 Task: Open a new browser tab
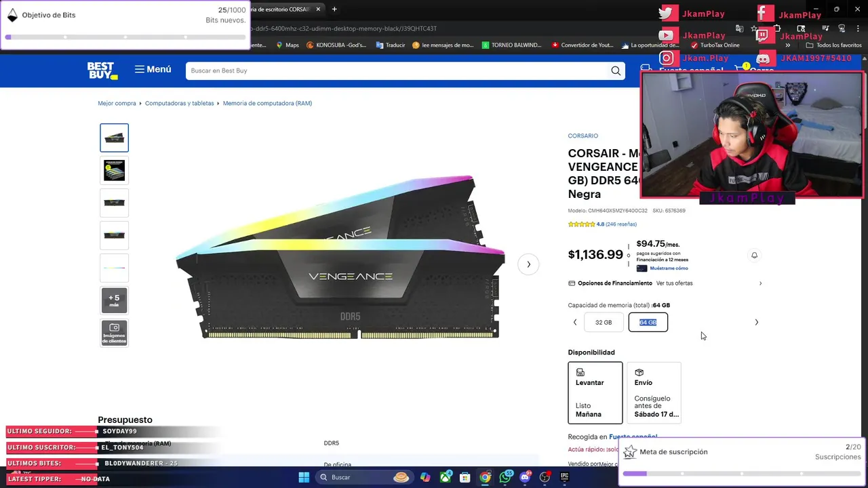[x=334, y=9]
